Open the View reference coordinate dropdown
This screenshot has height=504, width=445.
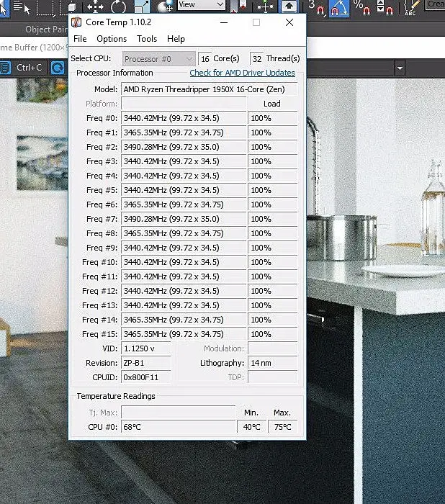pos(201,5)
